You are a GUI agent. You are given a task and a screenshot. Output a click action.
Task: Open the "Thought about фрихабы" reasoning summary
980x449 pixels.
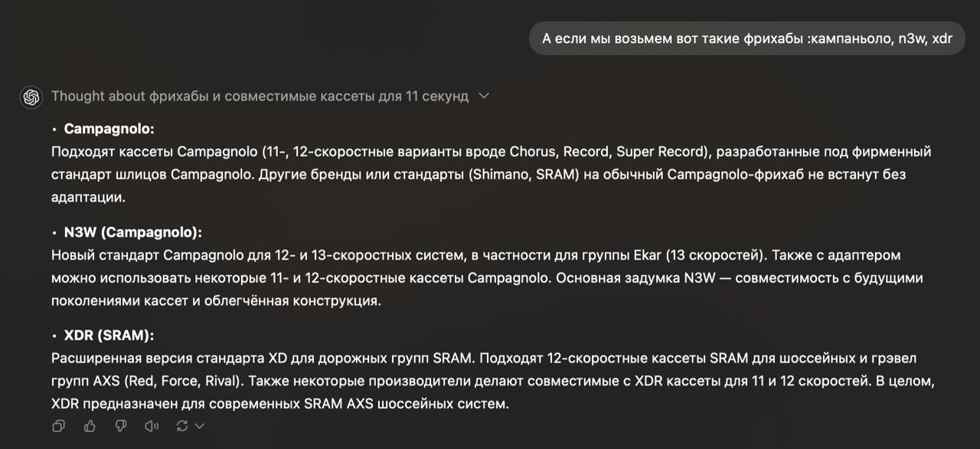click(260, 97)
